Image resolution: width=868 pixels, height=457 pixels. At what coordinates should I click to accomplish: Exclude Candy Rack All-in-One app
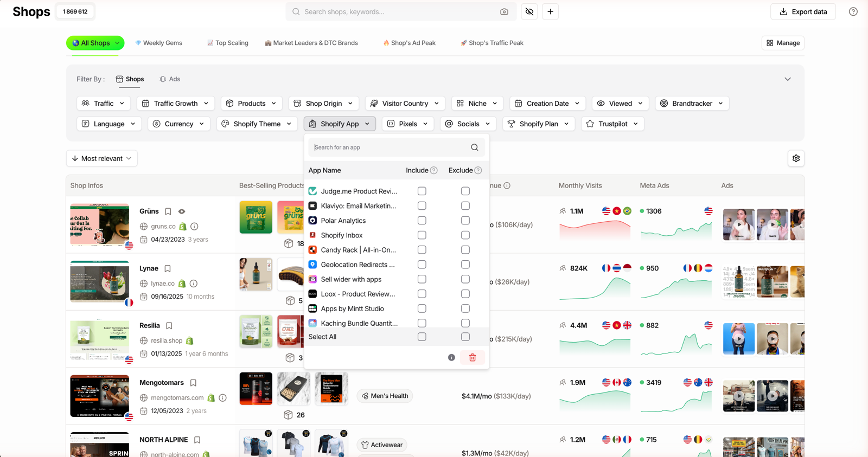465,250
